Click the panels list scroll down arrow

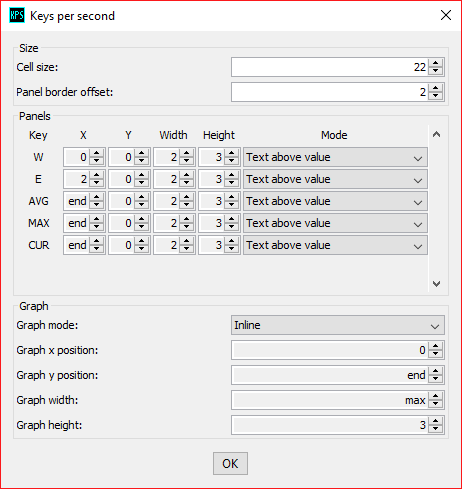(x=437, y=284)
